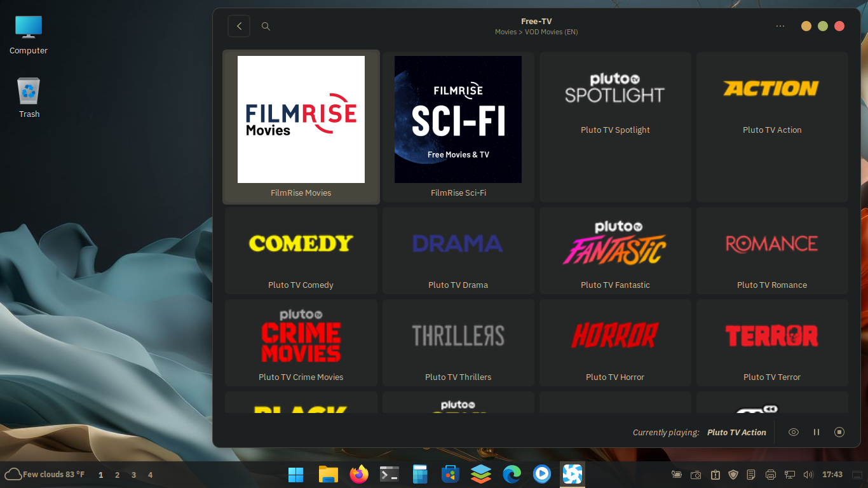The image size is (868, 488).
Task: Switch to workspace 4
Action: coord(150,475)
